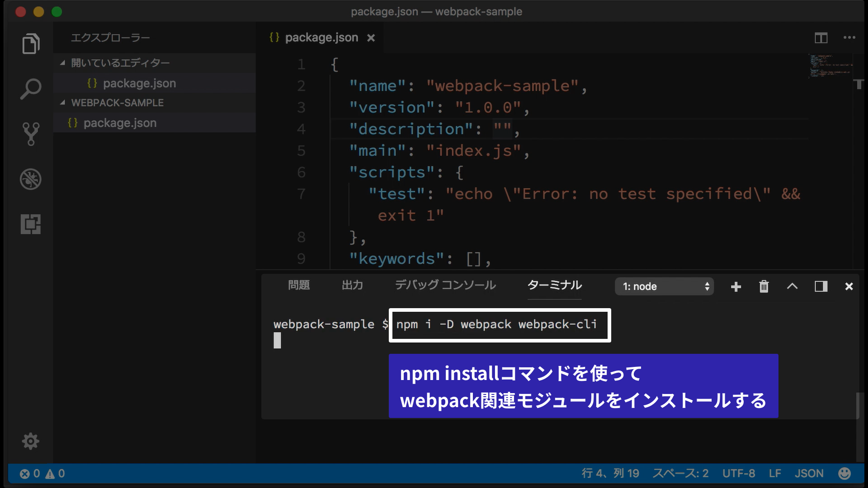This screenshot has height=488, width=868.
Task: Click the macOS green zoom window button
Action: click(x=57, y=12)
